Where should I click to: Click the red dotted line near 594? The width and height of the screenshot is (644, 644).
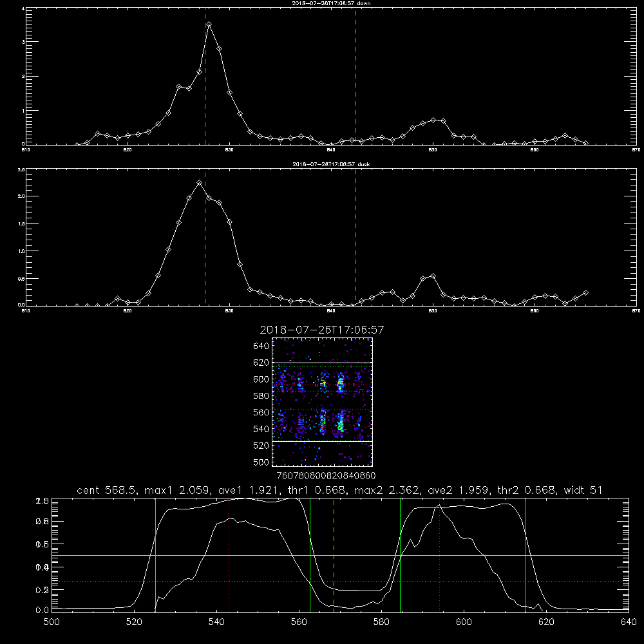[x=439, y=555]
